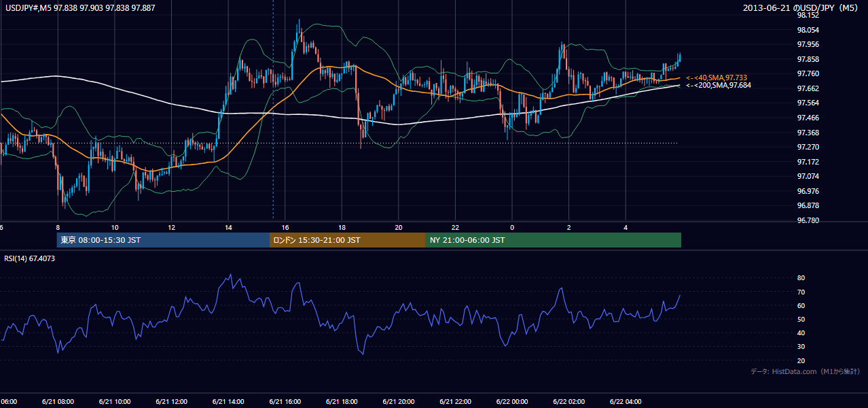Click hour 16 on the price chart axis
Screen dimensions: 868x408
pyautogui.click(x=285, y=227)
